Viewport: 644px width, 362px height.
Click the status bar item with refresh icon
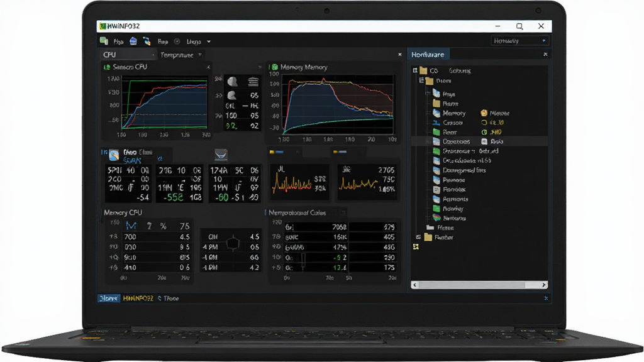click(x=169, y=299)
